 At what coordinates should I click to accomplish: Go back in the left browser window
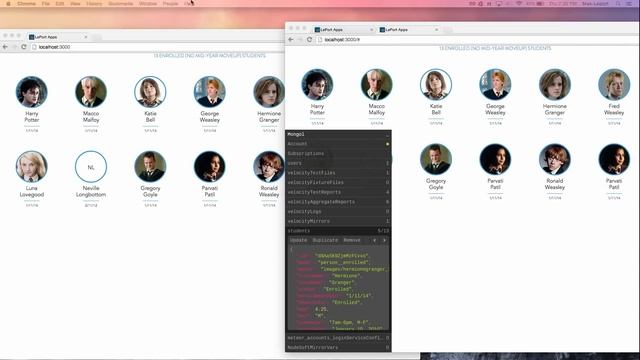(x=5, y=47)
